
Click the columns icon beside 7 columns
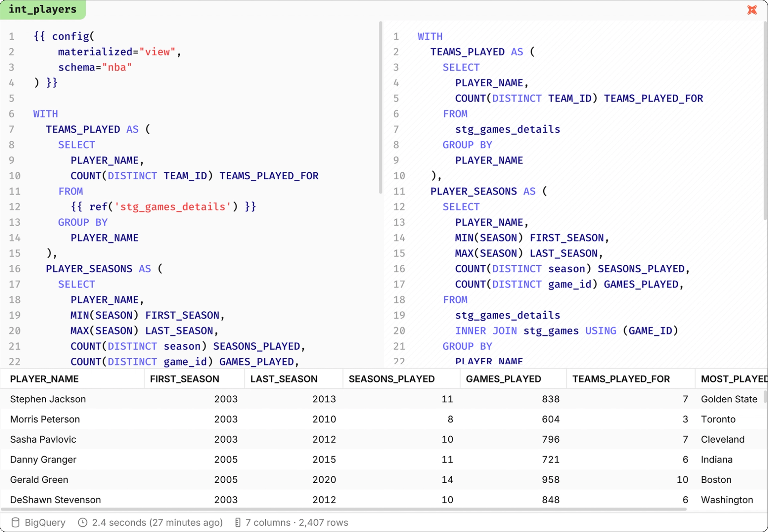coord(238,522)
